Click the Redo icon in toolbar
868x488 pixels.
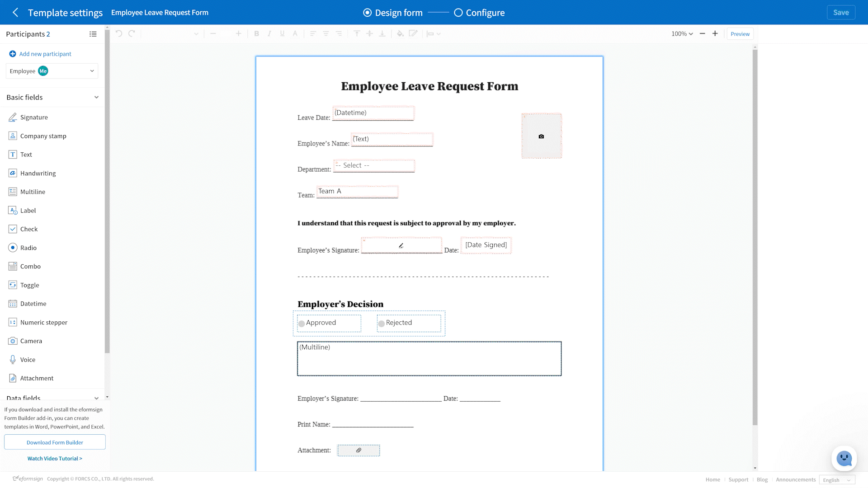[132, 33]
